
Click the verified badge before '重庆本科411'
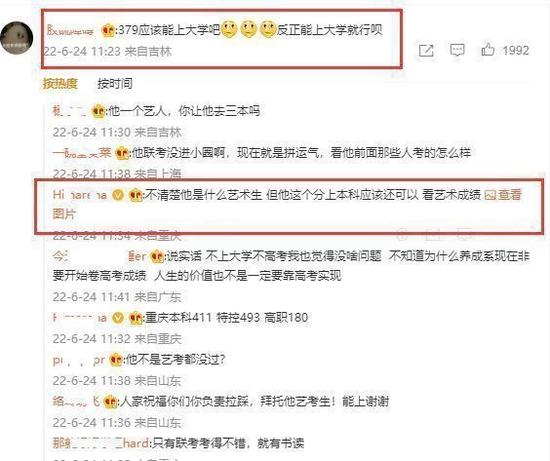(118, 318)
